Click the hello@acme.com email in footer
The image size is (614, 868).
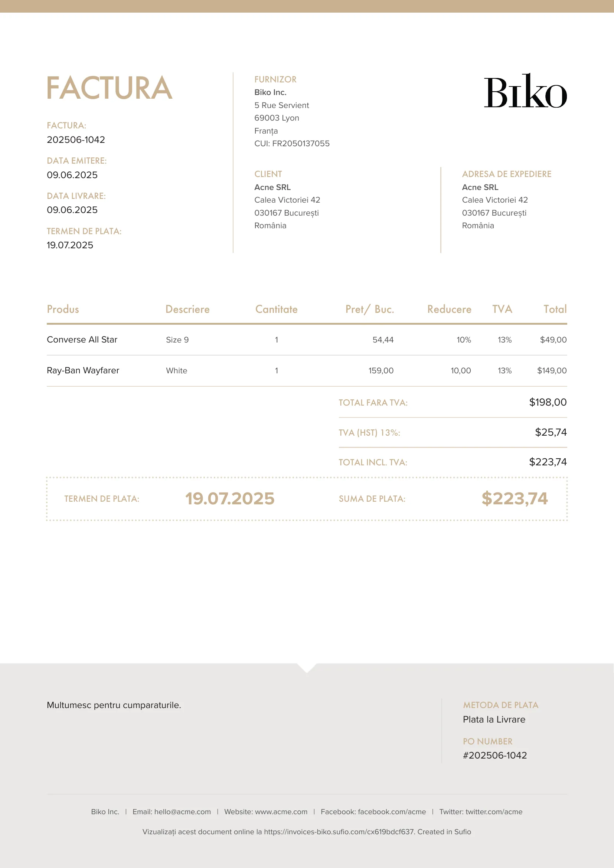(183, 812)
